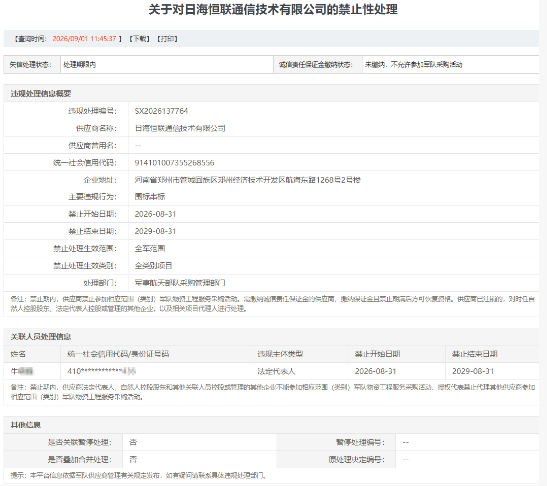
Task: Select the 全类别项目 category value
Action: coord(153,266)
